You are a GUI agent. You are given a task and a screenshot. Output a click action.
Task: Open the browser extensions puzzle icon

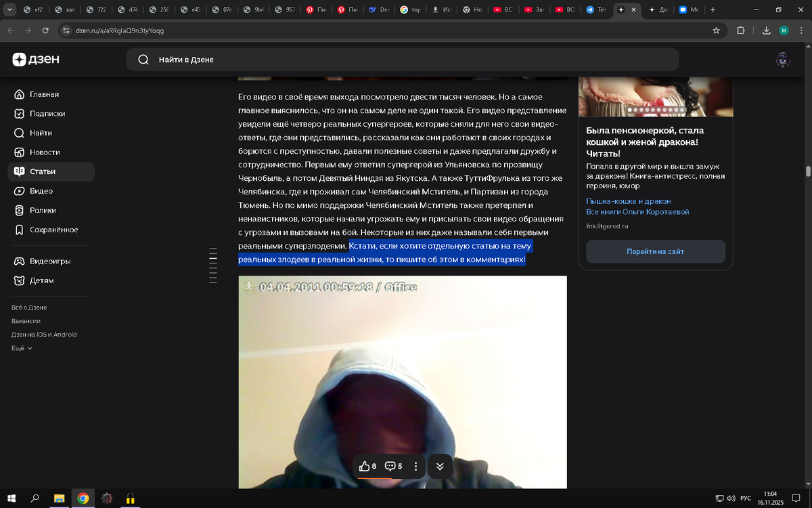tap(740, 30)
